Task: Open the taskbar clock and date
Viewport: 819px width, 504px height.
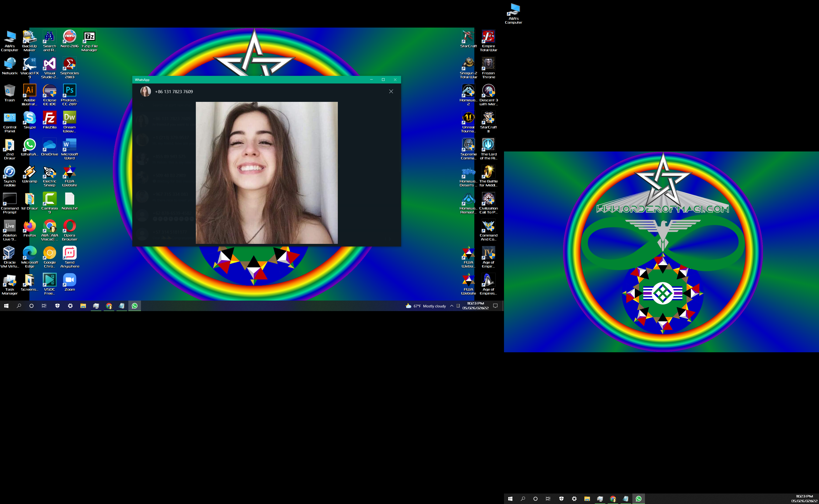Action: [x=475, y=306]
